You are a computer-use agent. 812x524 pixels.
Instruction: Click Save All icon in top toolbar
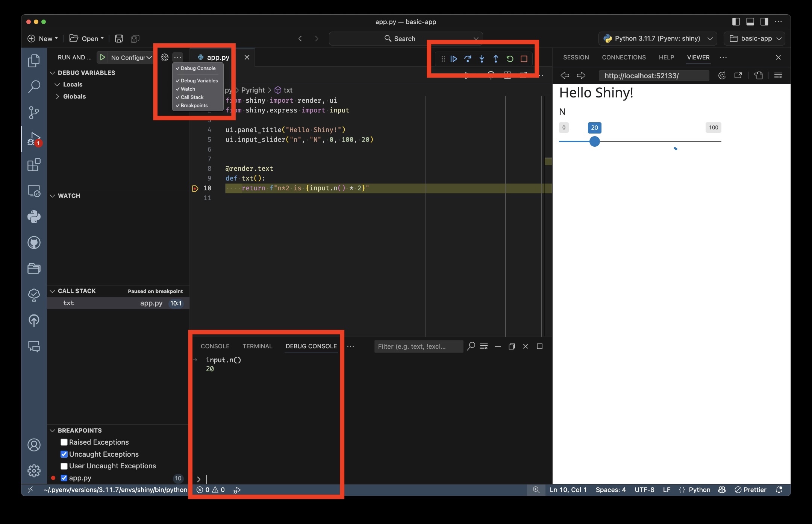click(135, 38)
